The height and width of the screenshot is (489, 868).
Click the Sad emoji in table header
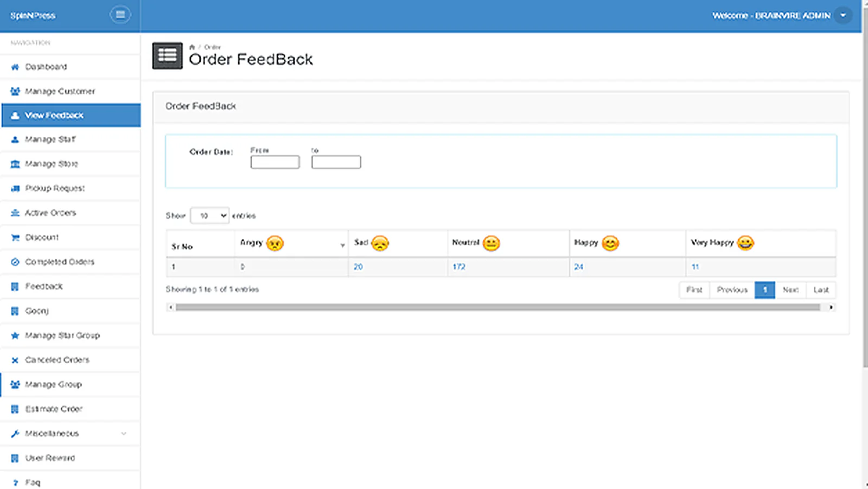[380, 243]
